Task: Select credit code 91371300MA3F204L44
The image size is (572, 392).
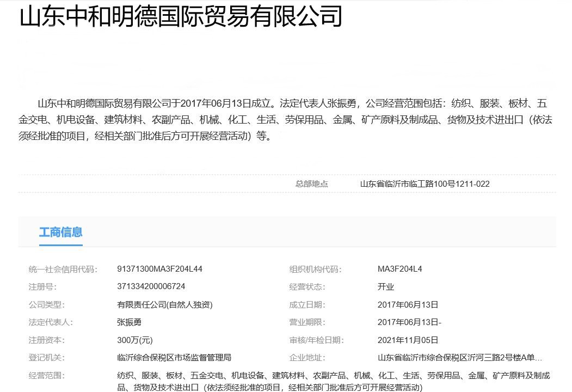Action: click(159, 269)
